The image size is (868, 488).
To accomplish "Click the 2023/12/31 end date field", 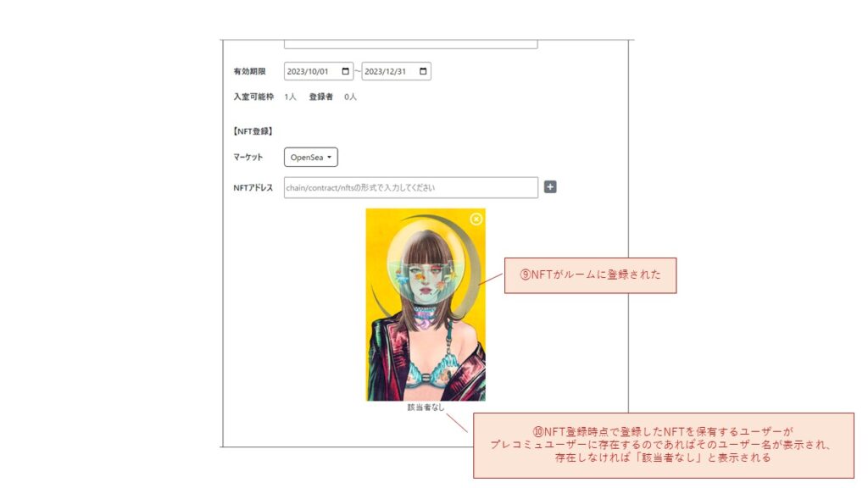I will 396,71.
